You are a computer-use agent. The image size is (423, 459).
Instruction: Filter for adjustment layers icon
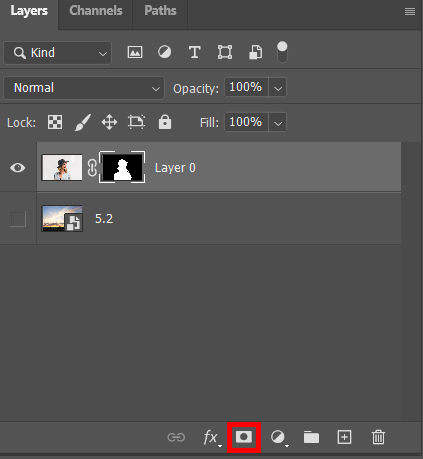tap(164, 52)
